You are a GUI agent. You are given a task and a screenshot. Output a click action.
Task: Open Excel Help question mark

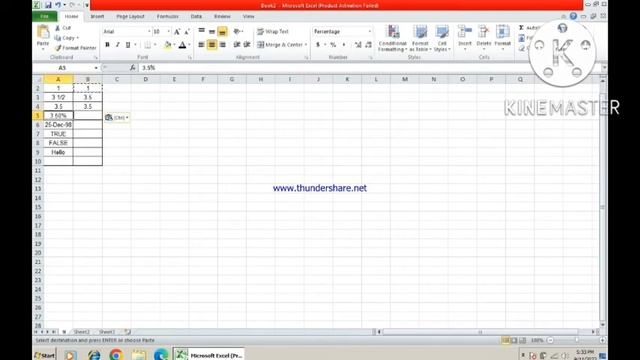573,16
